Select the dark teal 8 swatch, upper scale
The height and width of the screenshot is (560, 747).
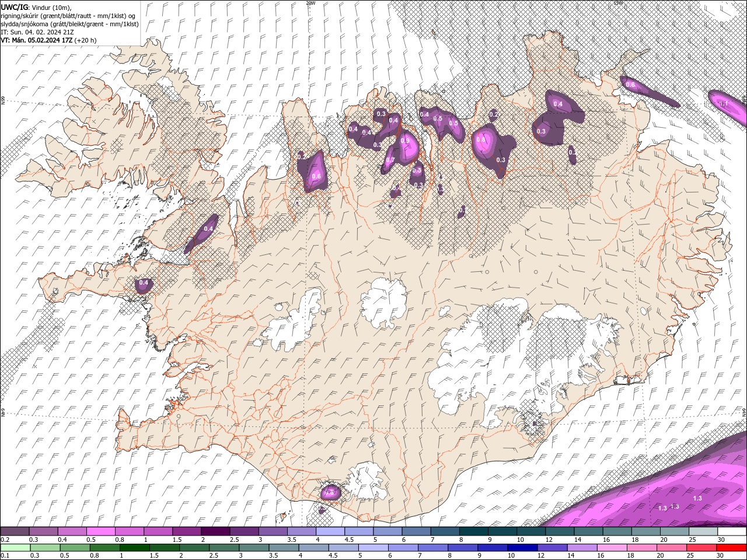474,531
